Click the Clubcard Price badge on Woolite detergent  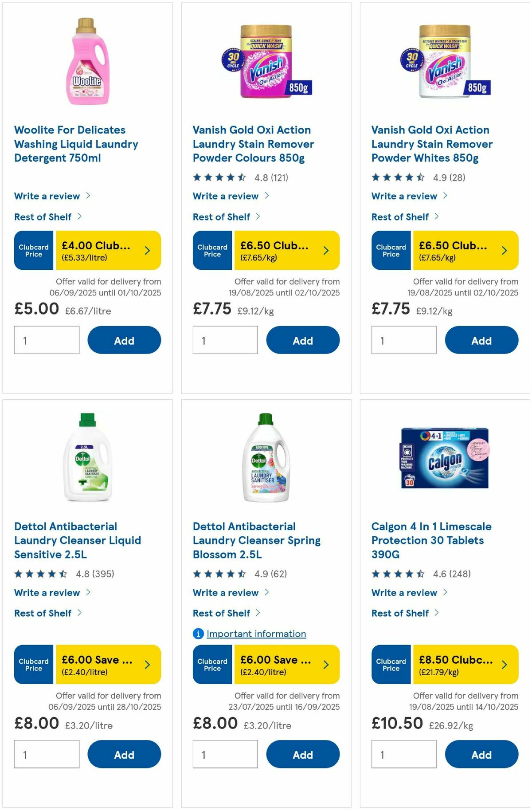point(33,250)
